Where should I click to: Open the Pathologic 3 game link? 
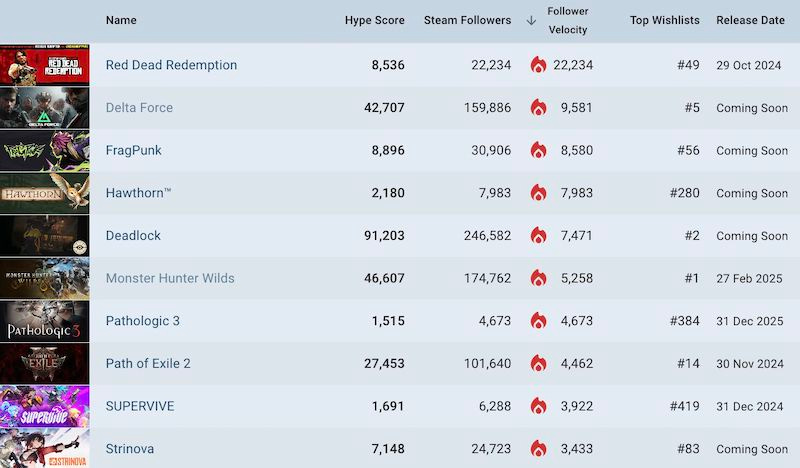[143, 321]
